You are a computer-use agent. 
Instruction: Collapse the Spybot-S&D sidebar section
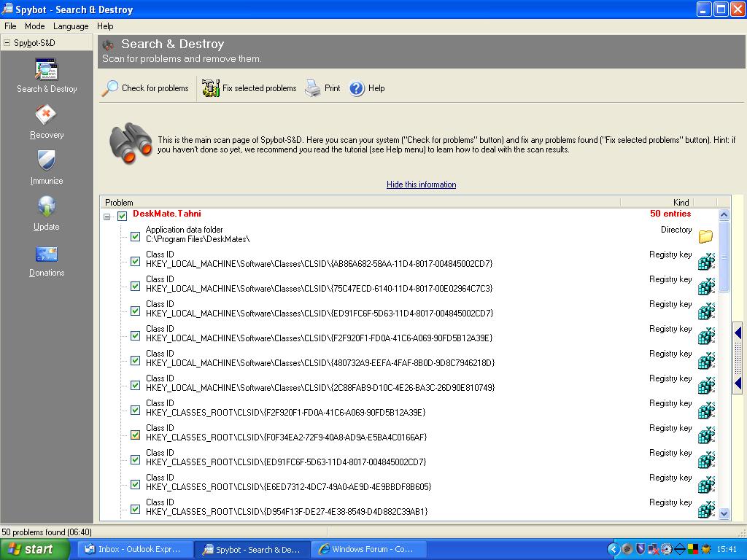(7, 42)
